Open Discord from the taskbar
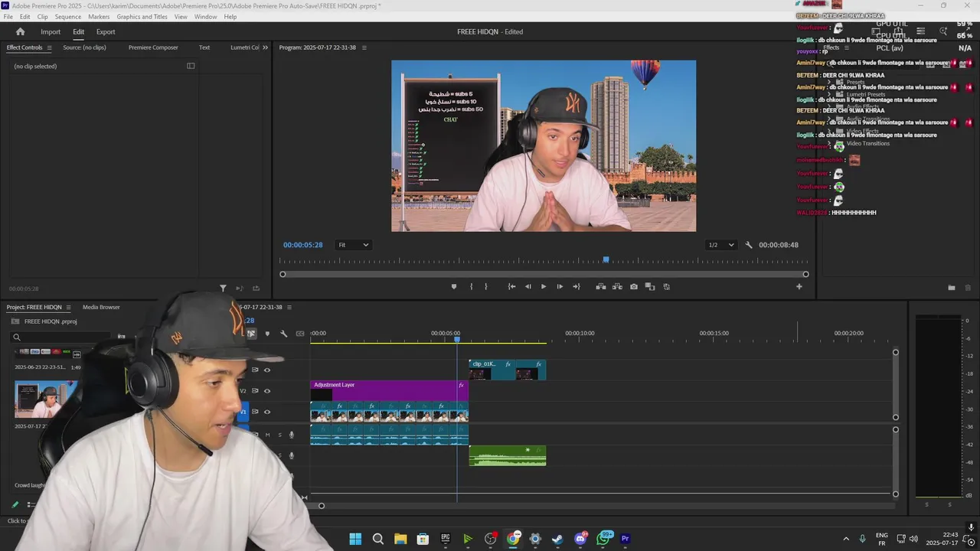The width and height of the screenshot is (980, 551). click(580, 539)
